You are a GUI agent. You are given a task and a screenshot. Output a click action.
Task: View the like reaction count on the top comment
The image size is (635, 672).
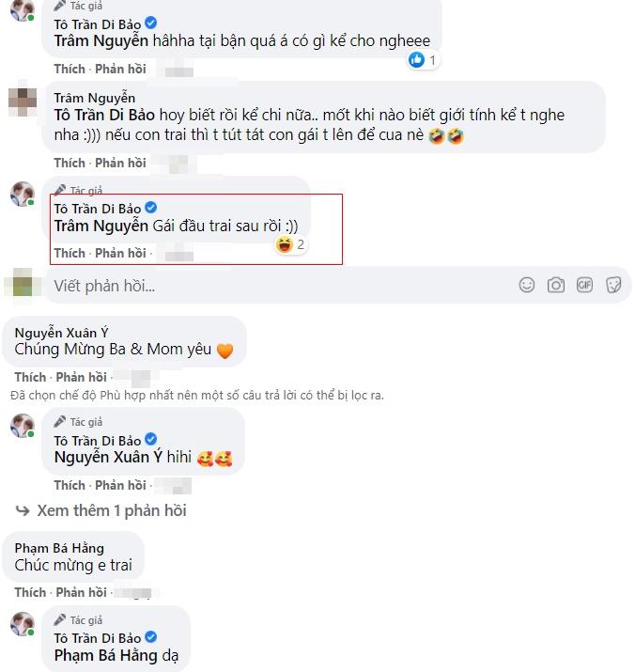[x=423, y=60]
